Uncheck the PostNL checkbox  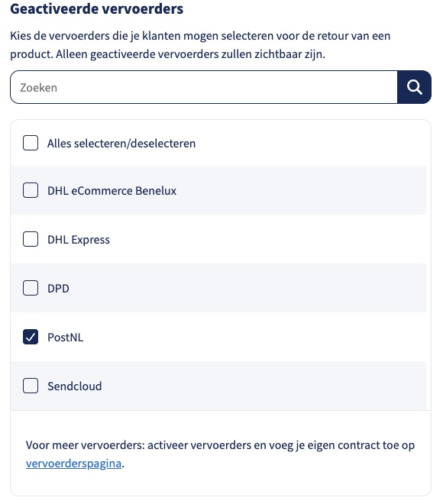pos(31,337)
